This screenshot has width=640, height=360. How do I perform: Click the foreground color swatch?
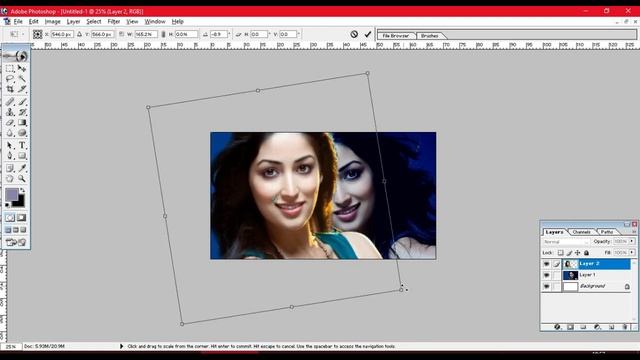11,195
